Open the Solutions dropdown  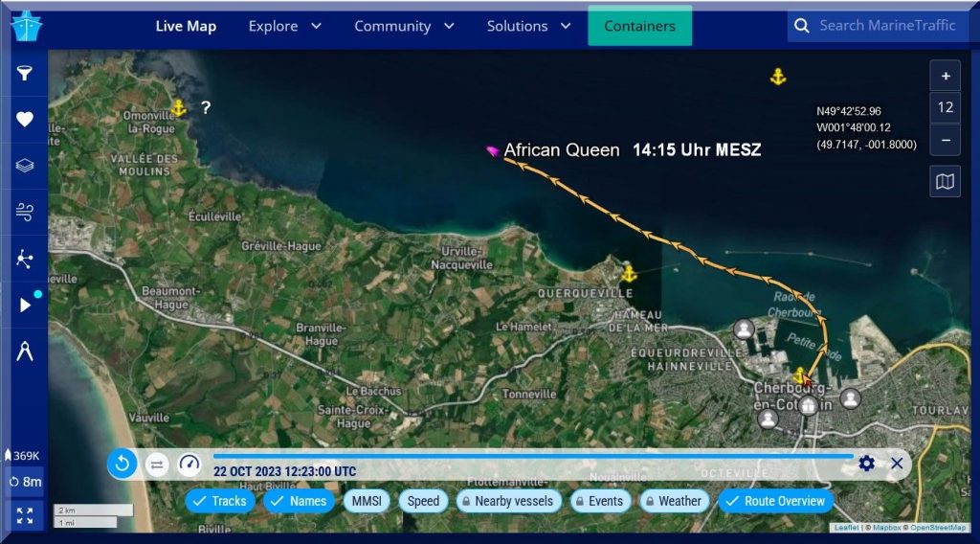point(528,26)
